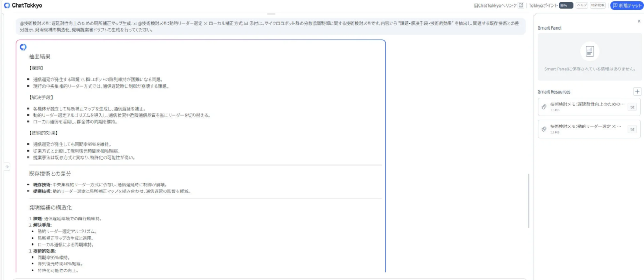This screenshot has height=280, width=644.
Task: Open the 遅延耐性向上のための resource file card
Action: coord(589,107)
